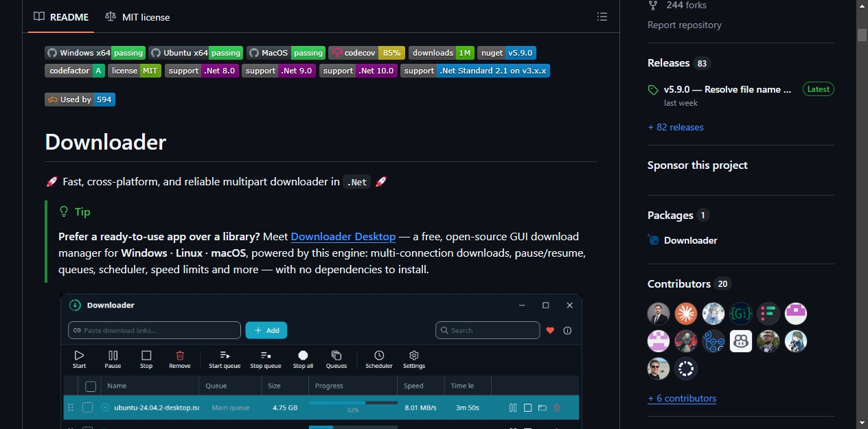868x429 pixels.
Task: Open the v5.9.0 release link
Action: 727,89
